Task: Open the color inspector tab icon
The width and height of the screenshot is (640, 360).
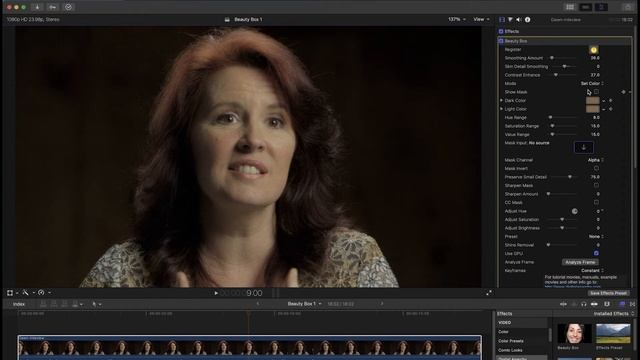Action: pyautogui.click(x=510, y=20)
